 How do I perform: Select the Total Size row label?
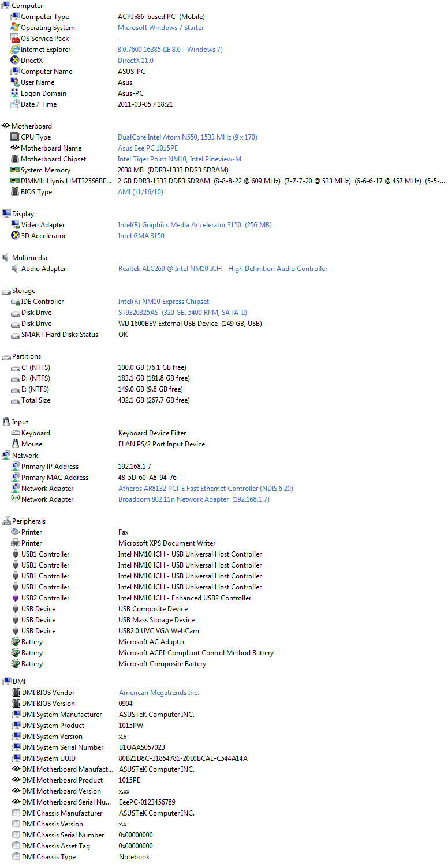[x=36, y=400]
